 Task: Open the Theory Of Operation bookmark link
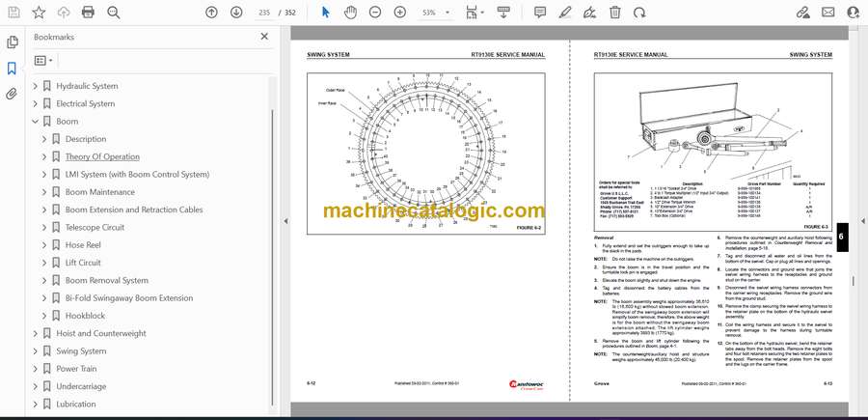[x=102, y=156]
